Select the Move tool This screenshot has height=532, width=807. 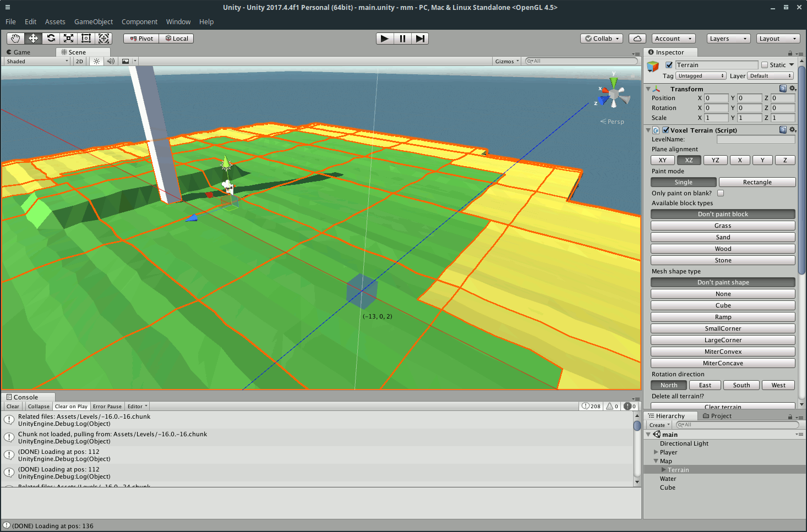point(33,39)
